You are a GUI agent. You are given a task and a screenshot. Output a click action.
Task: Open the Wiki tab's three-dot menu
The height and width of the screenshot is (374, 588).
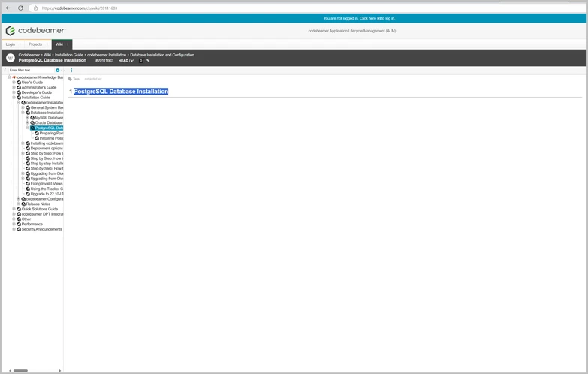coord(68,44)
